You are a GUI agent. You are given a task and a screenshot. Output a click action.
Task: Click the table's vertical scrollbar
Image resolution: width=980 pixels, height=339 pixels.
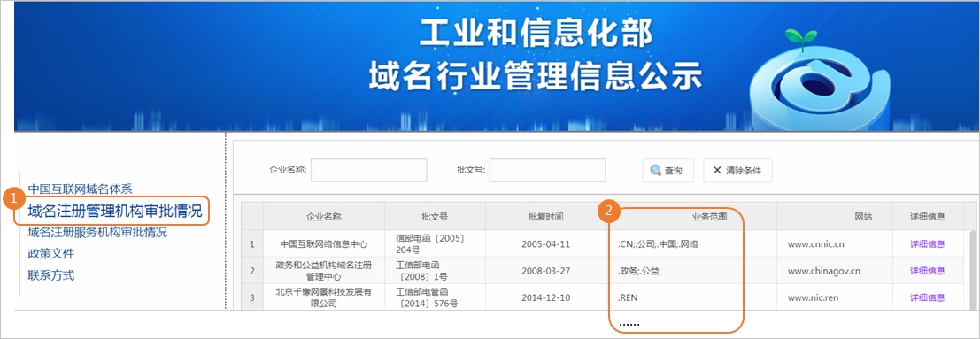(973, 269)
